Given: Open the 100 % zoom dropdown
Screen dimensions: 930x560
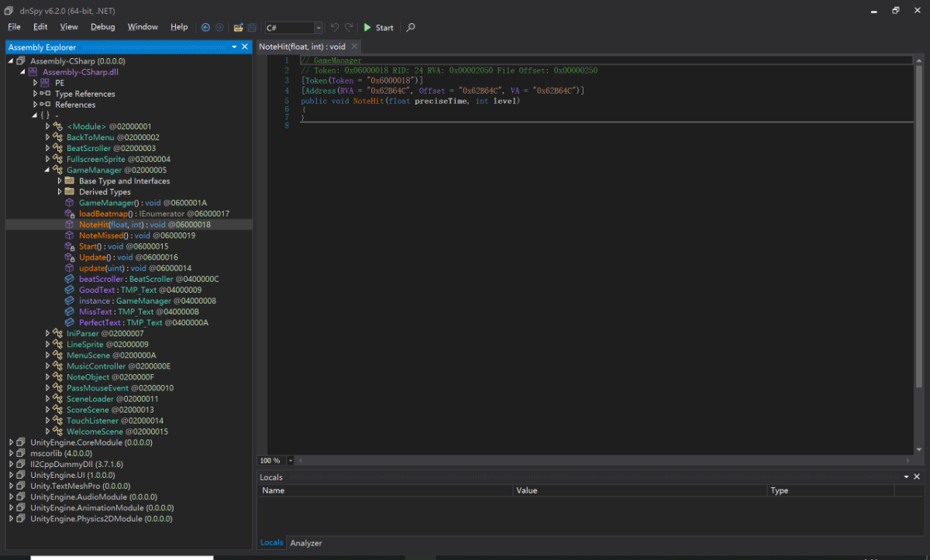Looking at the screenshot, I should point(291,460).
